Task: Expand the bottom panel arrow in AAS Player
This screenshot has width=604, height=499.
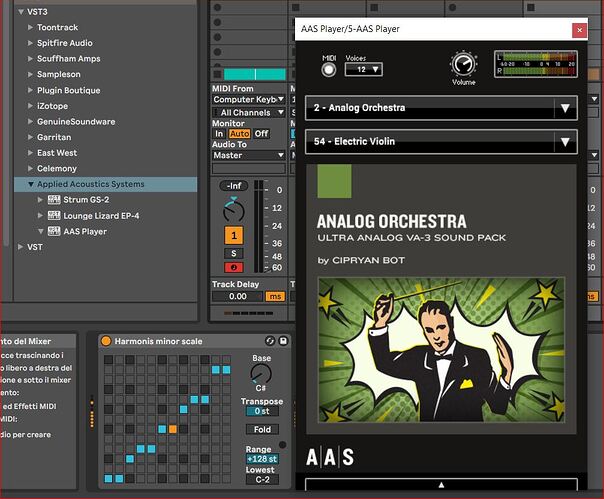Action: 441,485
